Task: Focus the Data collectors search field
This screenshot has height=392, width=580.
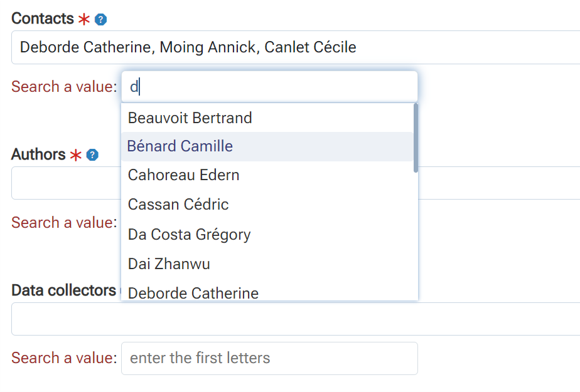Action: click(x=270, y=358)
